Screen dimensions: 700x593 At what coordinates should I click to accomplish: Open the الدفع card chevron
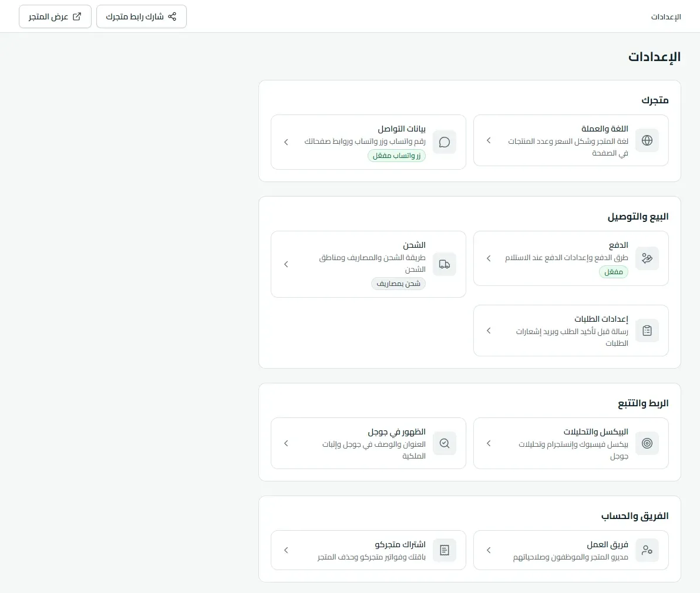(x=489, y=258)
